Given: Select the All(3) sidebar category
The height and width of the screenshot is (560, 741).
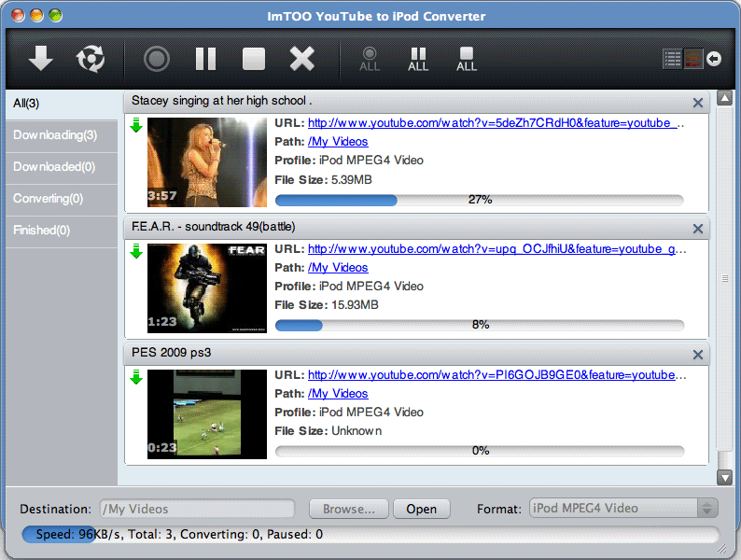Looking at the screenshot, I should coord(62,104).
